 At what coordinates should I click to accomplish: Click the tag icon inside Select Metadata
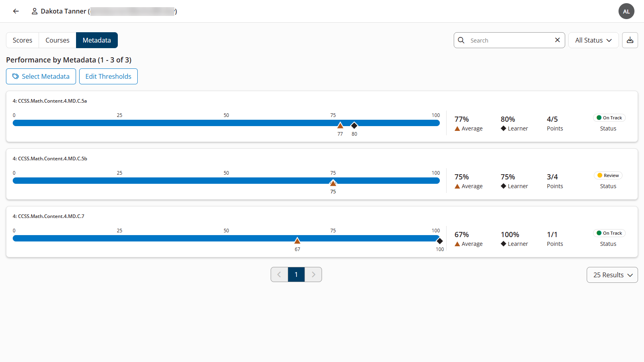(16, 76)
